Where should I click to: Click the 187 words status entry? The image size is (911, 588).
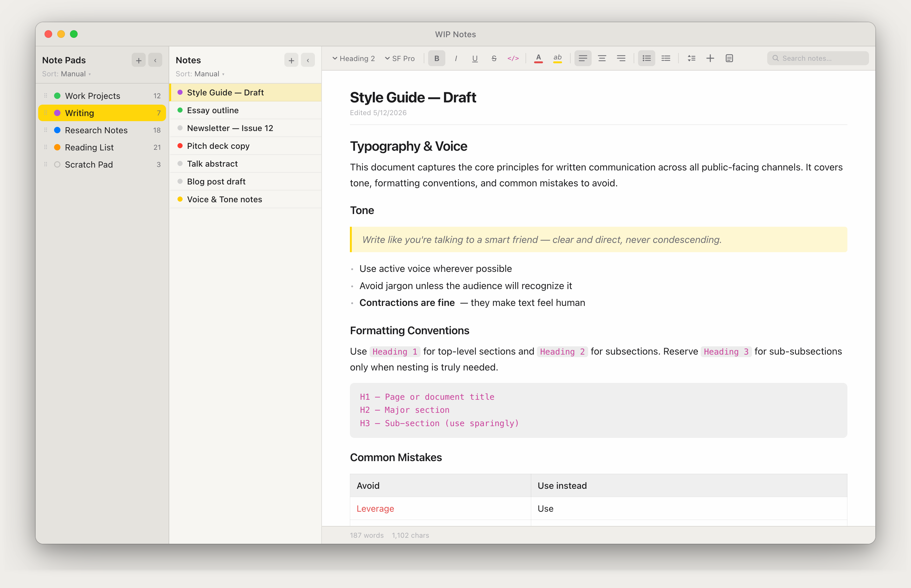[x=366, y=535]
